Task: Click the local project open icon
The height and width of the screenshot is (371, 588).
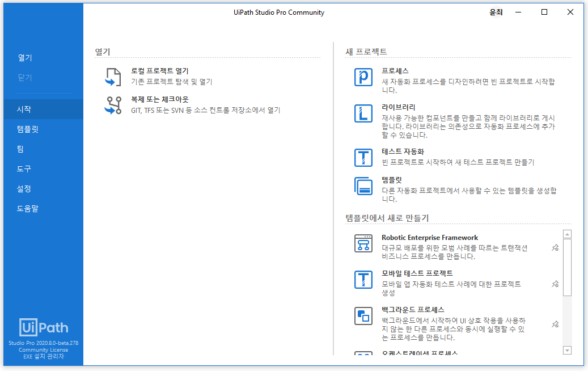Action: point(113,77)
